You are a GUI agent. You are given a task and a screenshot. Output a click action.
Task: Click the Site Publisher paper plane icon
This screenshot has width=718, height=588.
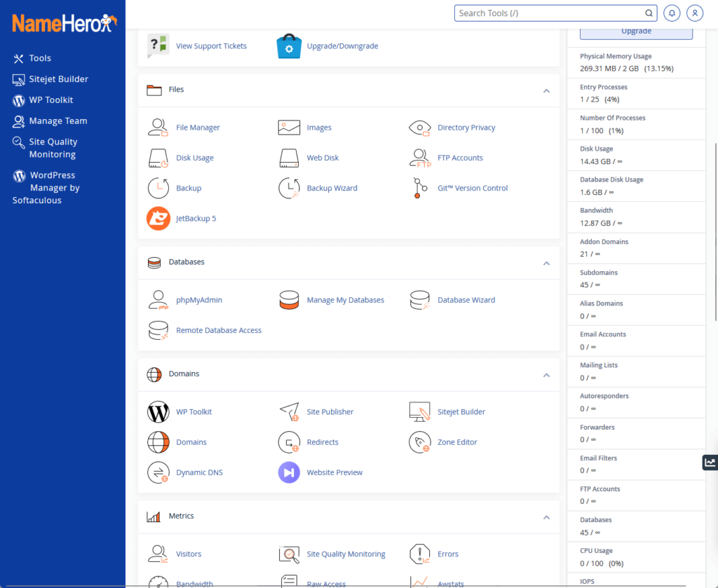[289, 412]
